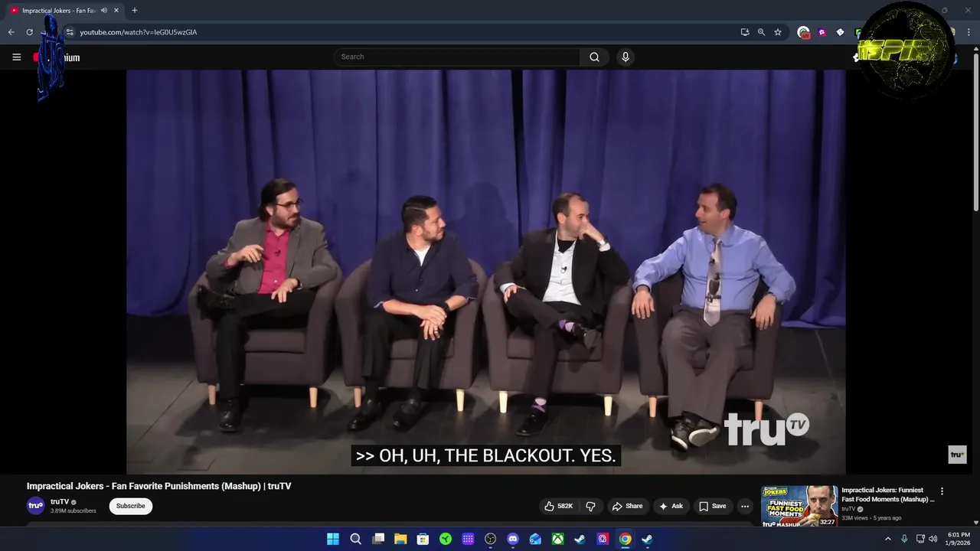The height and width of the screenshot is (551, 980).
Task: Reload the YouTube page
Action: pyautogui.click(x=29, y=32)
